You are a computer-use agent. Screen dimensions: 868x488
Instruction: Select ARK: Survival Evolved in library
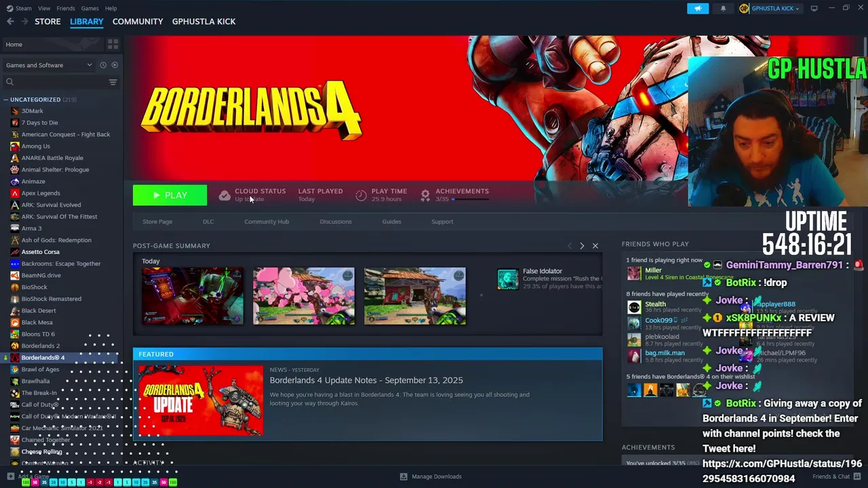pos(51,205)
